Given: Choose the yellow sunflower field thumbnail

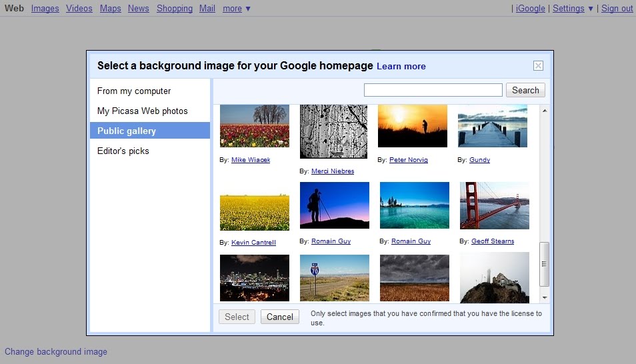Looking at the screenshot, I should click(254, 212).
